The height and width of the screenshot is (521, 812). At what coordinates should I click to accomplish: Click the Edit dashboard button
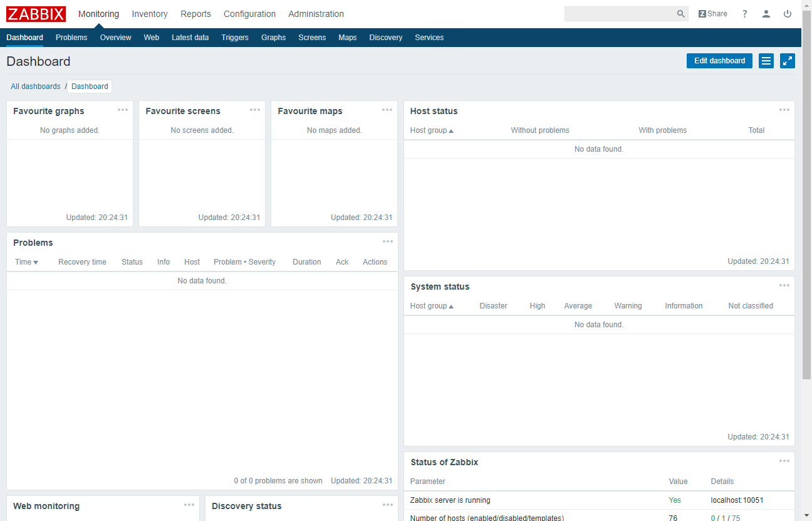coord(719,61)
